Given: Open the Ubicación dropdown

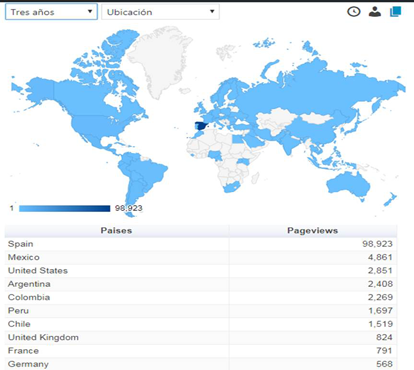Looking at the screenshot, I should tap(160, 12).
